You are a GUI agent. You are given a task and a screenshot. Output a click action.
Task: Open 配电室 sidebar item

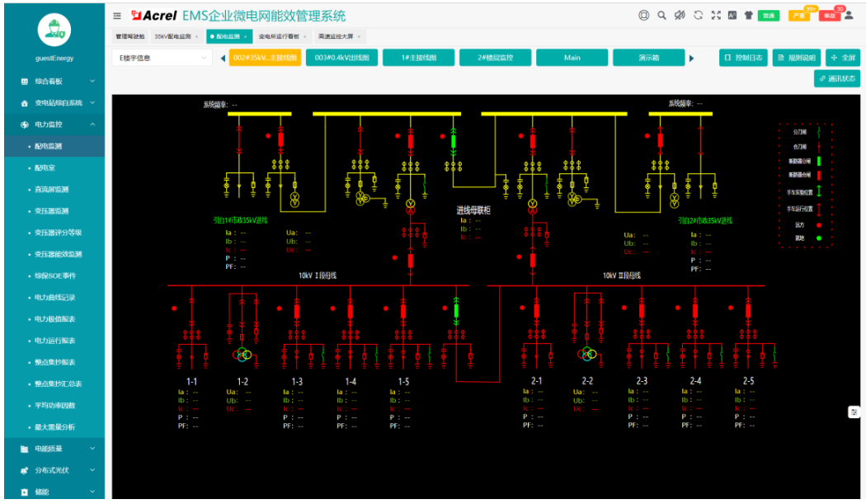tap(54, 168)
